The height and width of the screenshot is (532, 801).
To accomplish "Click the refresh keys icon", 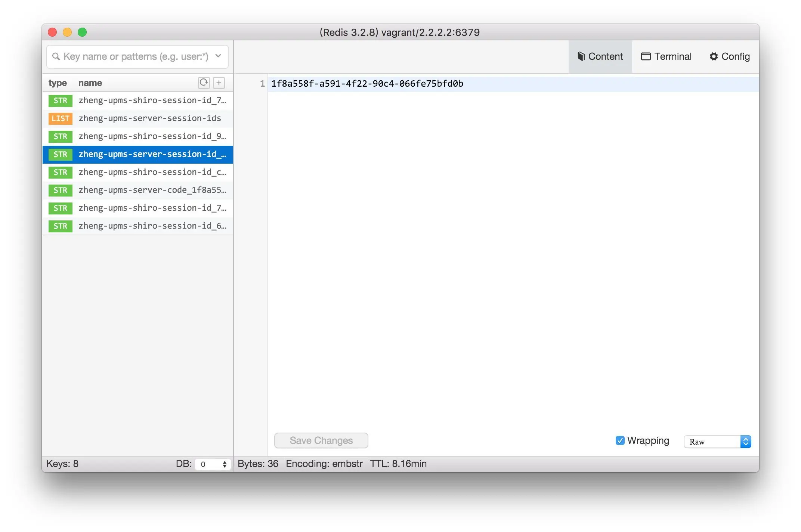I will pos(204,83).
